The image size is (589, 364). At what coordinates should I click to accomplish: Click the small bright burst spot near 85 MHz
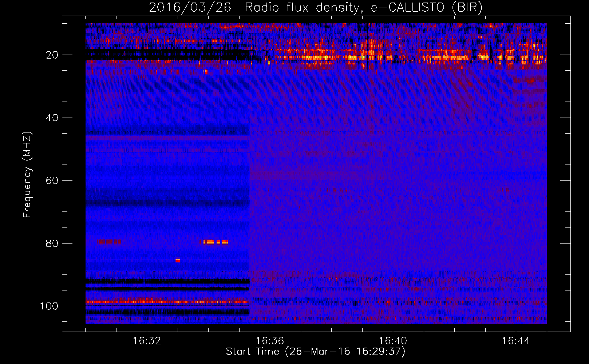click(x=178, y=260)
